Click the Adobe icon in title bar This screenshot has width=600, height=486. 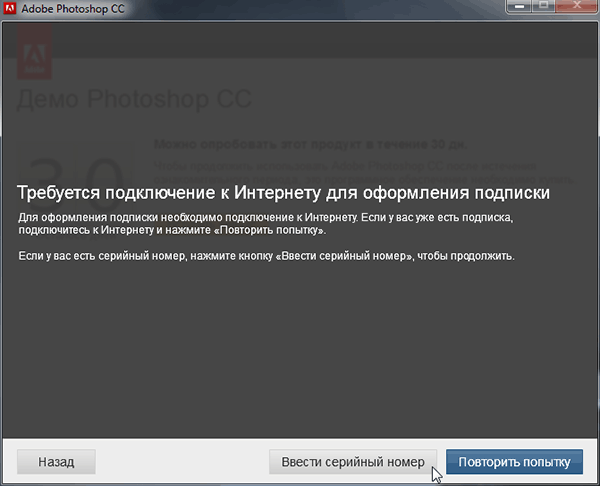pos(9,8)
